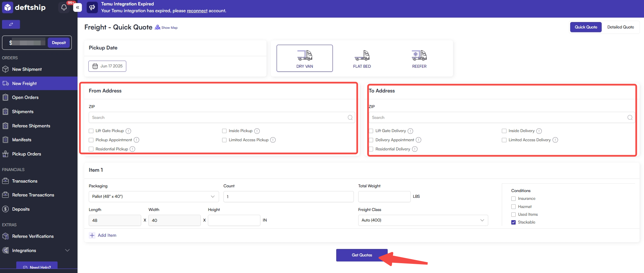Click into From Address ZIP search field

(222, 118)
